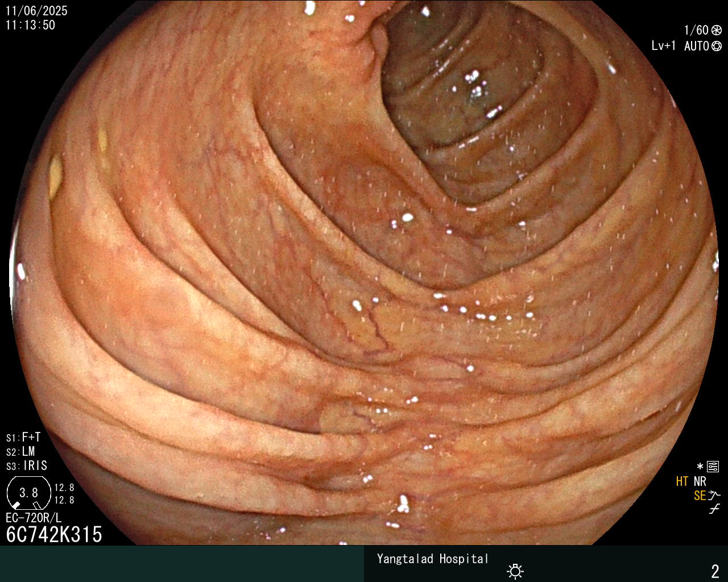The width and height of the screenshot is (728, 582).
Task: Click the lower 12.8 diameter value
Action: coord(64,500)
